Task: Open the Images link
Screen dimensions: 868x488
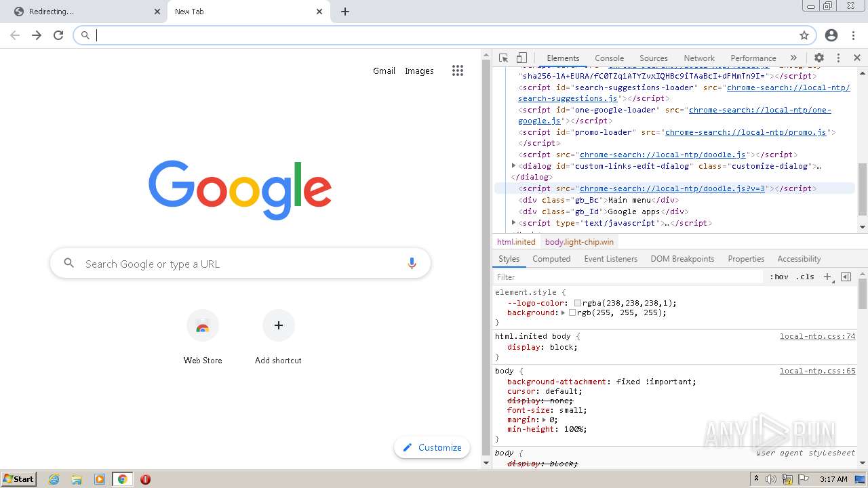Action: (x=419, y=70)
